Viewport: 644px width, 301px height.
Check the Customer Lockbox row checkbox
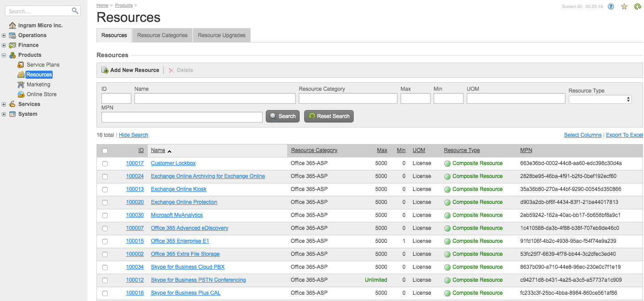pos(105,164)
